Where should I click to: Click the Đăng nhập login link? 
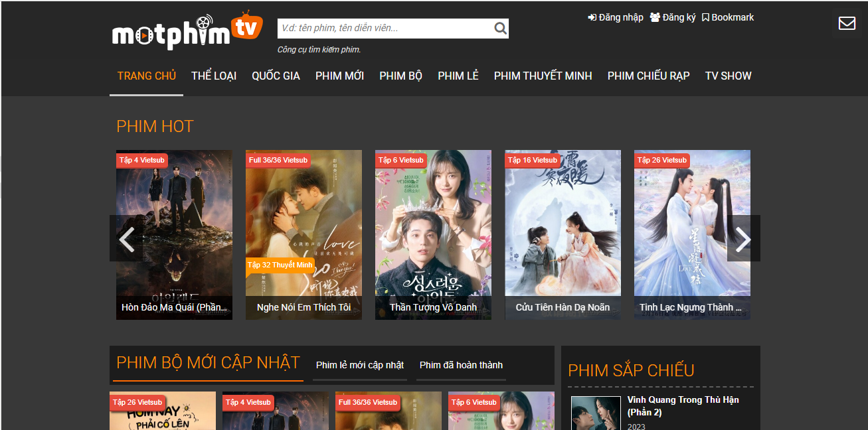click(616, 17)
